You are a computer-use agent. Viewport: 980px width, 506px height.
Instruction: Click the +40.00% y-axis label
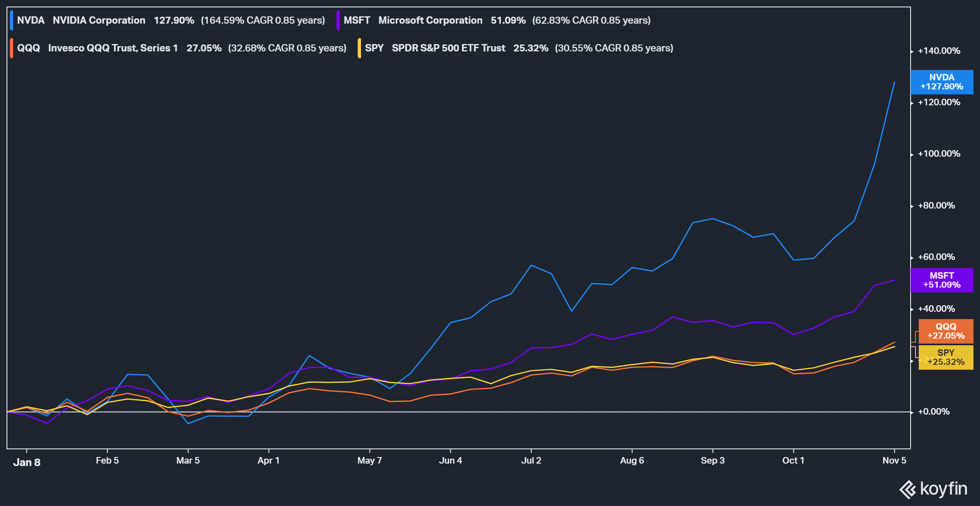[937, 309]
